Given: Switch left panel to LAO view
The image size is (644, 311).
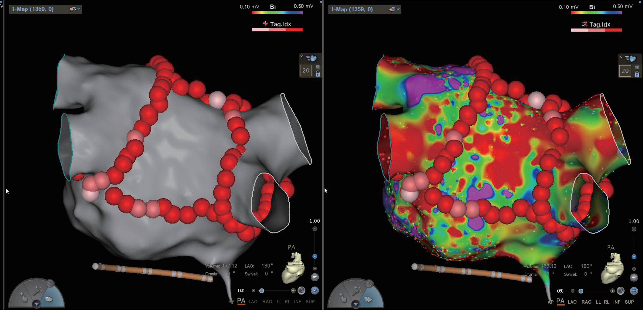Looking at the screenshot, I should click(x=253, y=302).
